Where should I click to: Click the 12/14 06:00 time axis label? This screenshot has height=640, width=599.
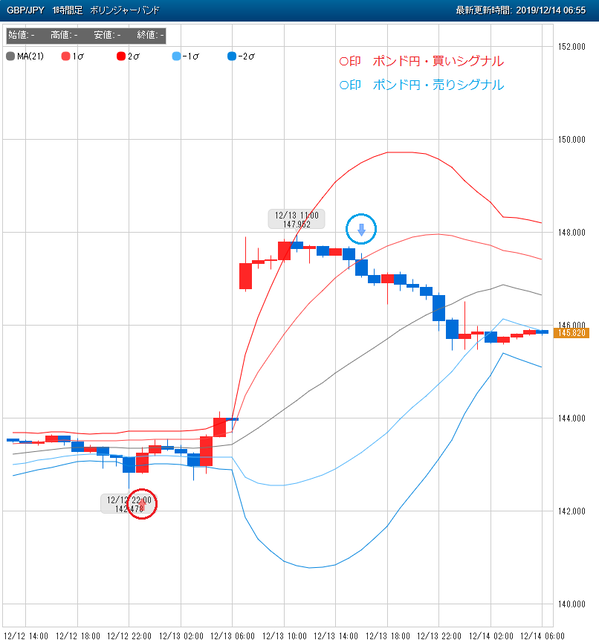pos(542,636)
